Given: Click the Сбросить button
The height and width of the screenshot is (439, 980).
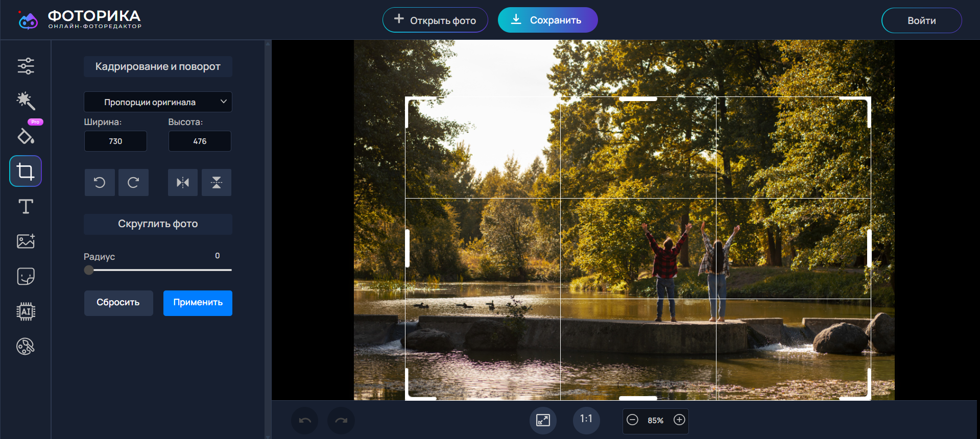Looking at the screenshot, I should pyautogui.click(x=118, y=303).
